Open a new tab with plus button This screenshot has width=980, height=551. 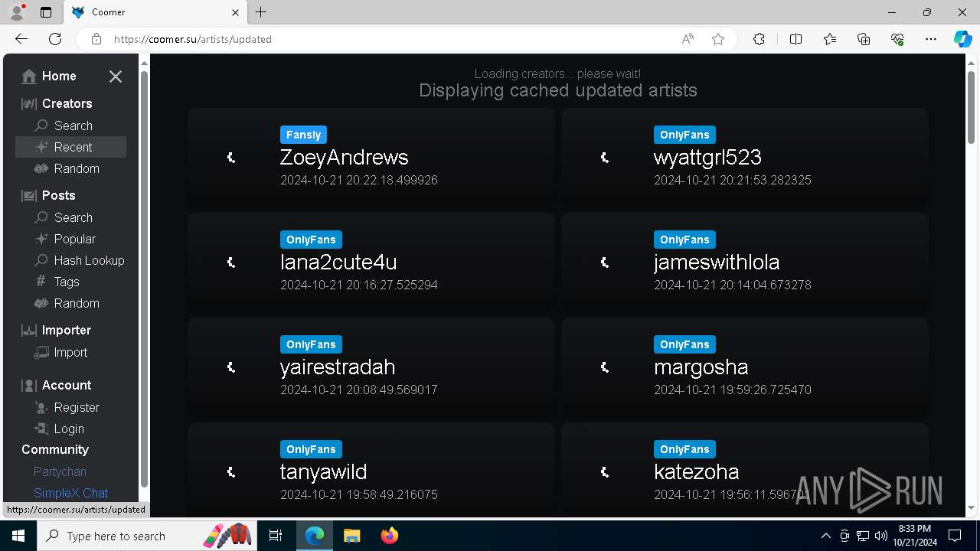261,12
